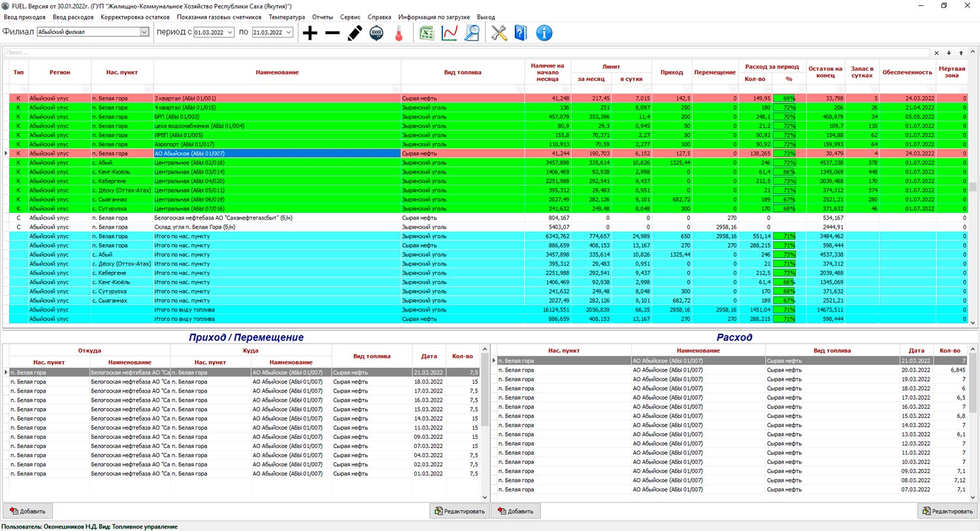Click Редактировать button in the Приход / Перемещение panel
980x531 pixels.
coord(459,511)
